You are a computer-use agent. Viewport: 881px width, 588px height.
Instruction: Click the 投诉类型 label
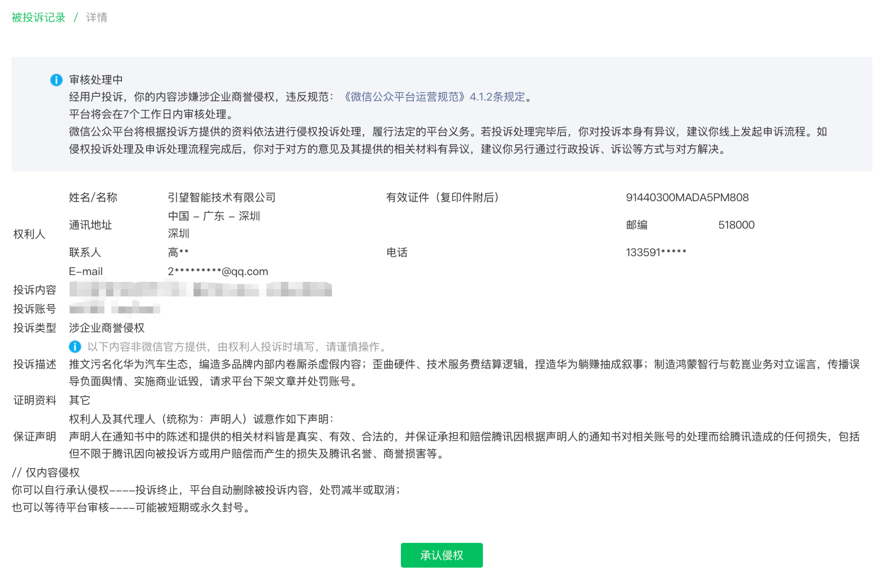point(35,328)
